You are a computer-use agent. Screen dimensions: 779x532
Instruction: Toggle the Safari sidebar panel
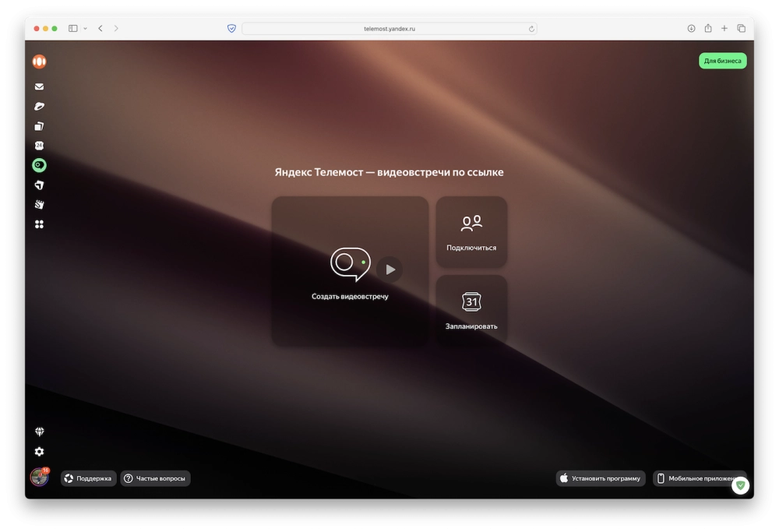(x=73, y=29)
